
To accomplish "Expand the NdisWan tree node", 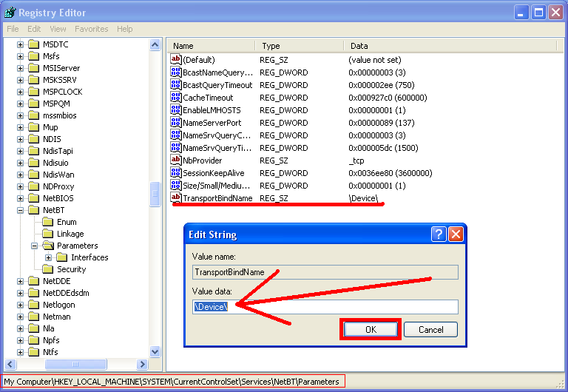I will point(20,175).
